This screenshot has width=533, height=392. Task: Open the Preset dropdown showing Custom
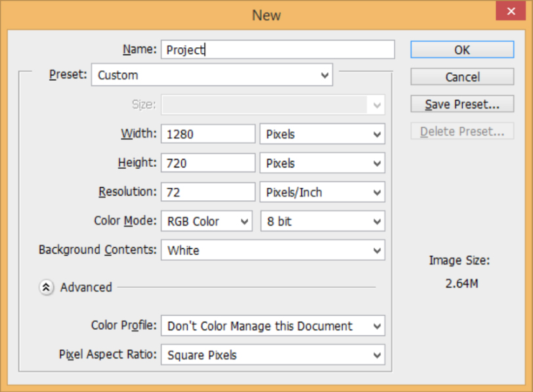coord(212,75)
